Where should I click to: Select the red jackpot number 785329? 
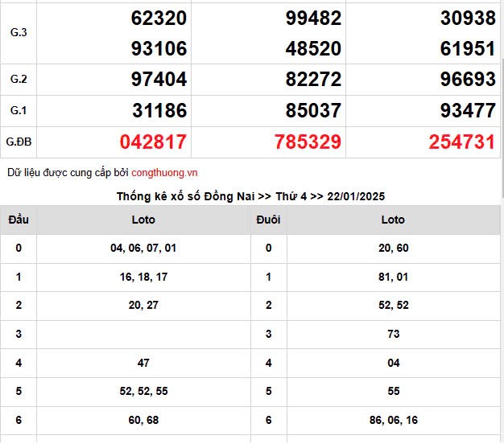point(308,142)
